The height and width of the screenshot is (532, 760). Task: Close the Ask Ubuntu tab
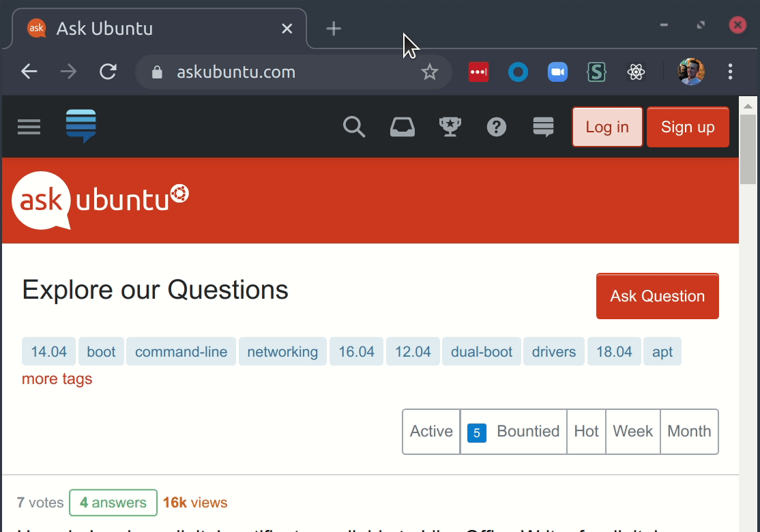pos(287,29)
